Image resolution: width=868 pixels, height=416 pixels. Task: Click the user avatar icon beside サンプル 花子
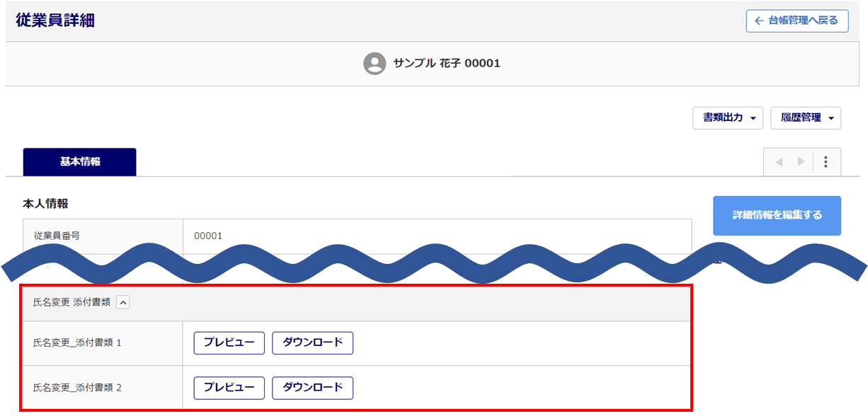point(375,64)
